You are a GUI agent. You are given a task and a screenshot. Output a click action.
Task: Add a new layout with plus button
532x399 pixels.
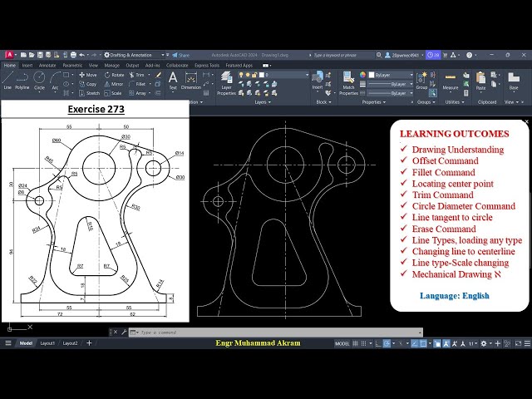point(89,343)
